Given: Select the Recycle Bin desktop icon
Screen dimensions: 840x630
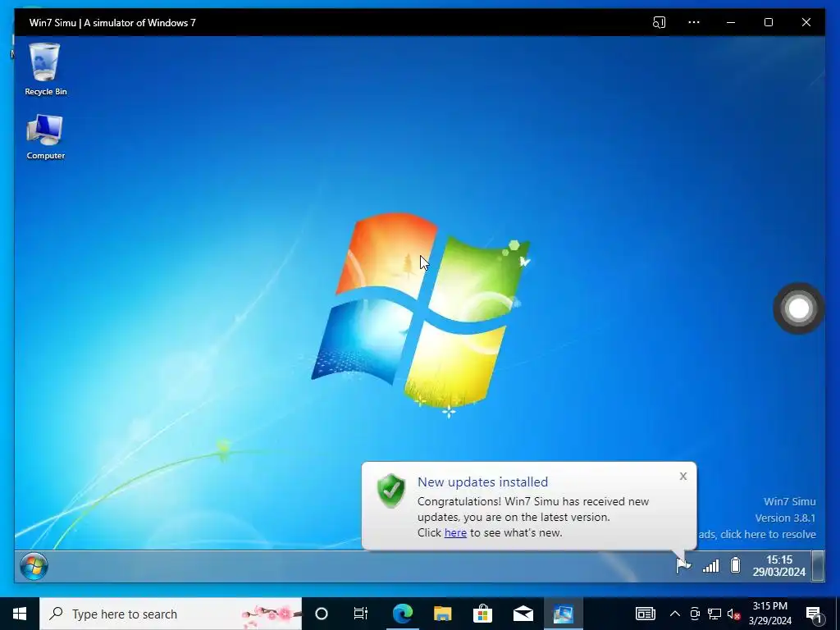Looking at the screenshot, I should pyautogui.click(x=46, y=69).
